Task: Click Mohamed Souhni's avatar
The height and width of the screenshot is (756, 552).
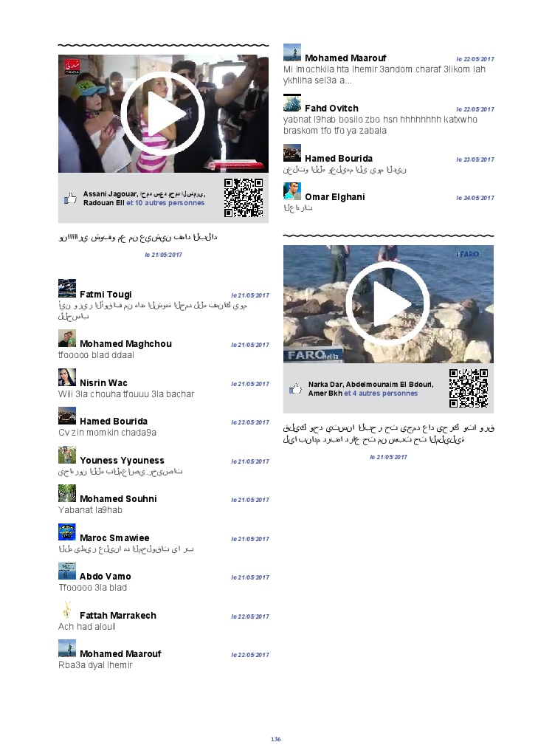Action: click(x=67, y=493)
